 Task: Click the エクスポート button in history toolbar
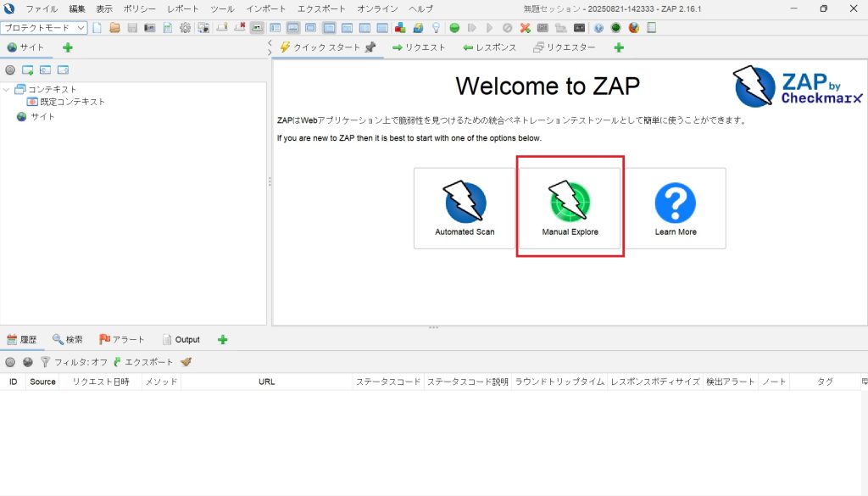(143, 362)
